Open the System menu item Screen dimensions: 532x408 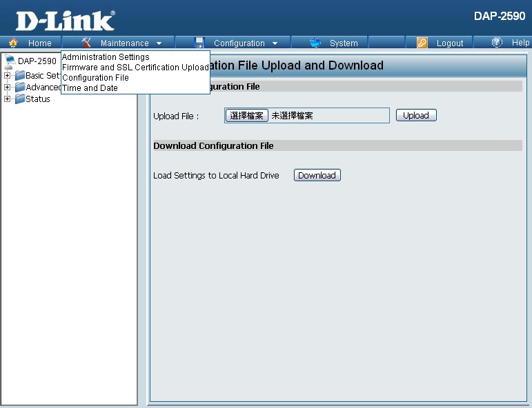click(x=344, y=43)
